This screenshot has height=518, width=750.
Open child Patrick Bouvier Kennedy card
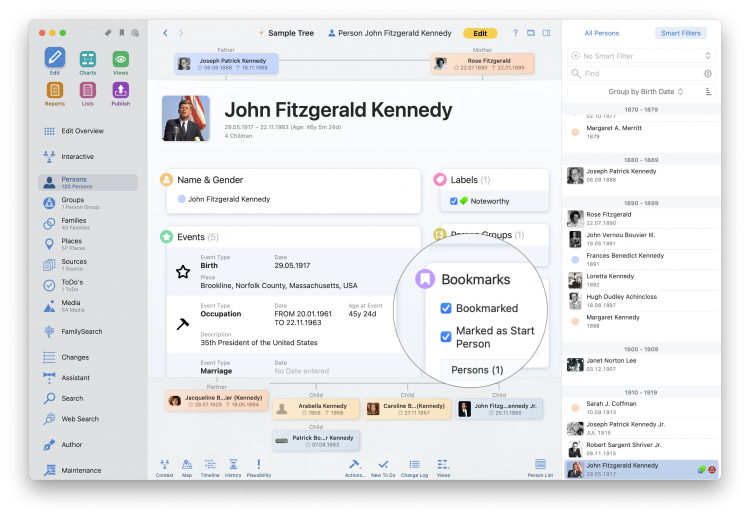[x=316, y=441]
